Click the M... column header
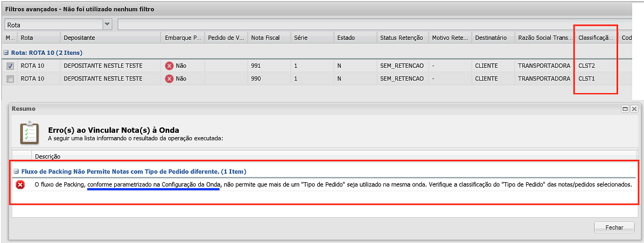644x243 pixels. [x=10, y=38]
